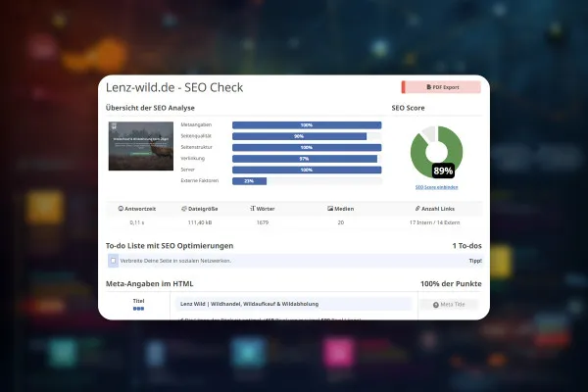588x392 pixels.
Task: Click the '100% der Punkte' label
Action: click(451, 284)
